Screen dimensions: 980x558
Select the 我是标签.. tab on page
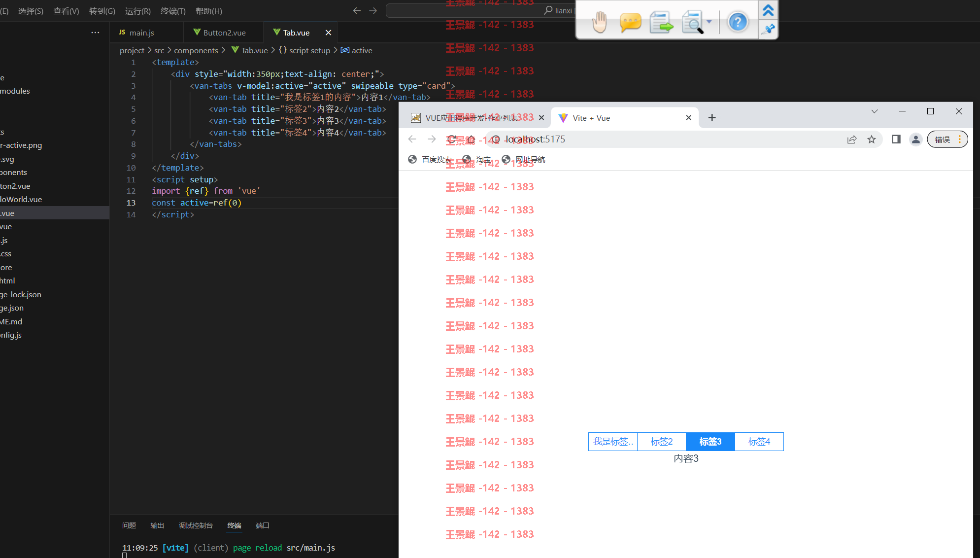click(613, 442)
